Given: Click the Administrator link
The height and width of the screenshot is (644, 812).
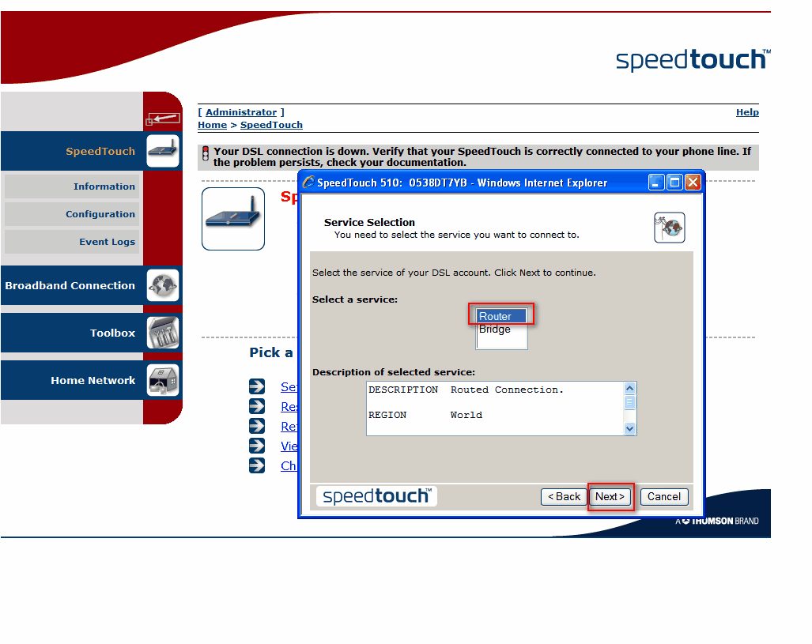Looking at the screenshot, I should coord(241,112).
